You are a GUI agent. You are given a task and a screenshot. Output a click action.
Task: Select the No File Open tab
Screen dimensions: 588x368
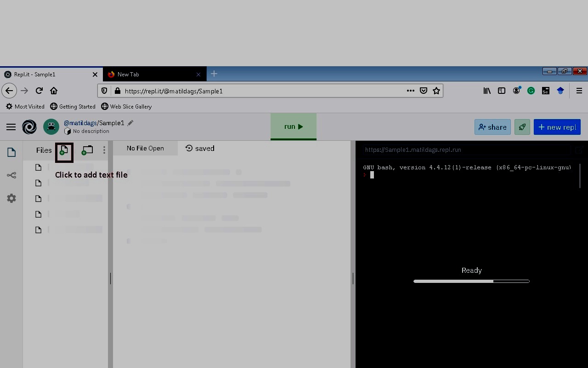pos(145,148)
